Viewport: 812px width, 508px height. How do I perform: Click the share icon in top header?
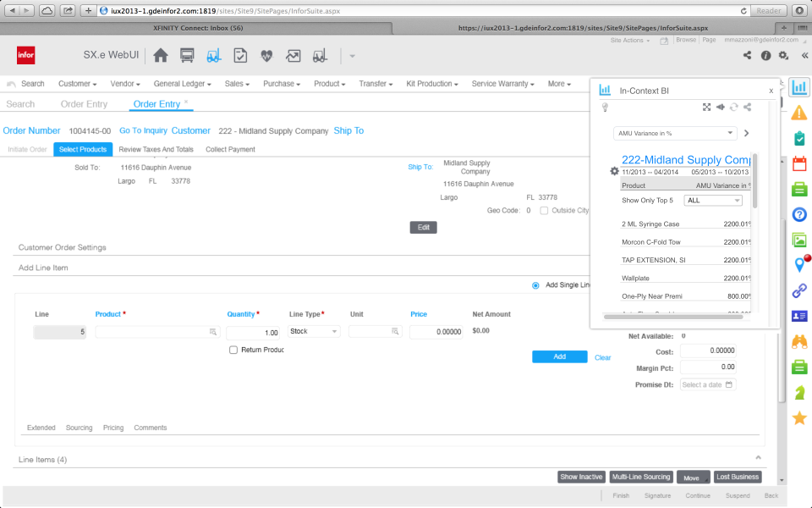pyautogui.click(x=747, y=55)
